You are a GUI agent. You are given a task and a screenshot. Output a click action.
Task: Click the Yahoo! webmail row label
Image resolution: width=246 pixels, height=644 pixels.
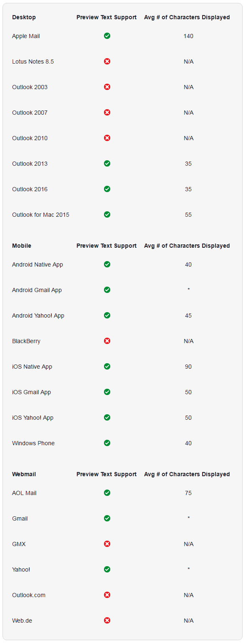click(x=21, y=570)
